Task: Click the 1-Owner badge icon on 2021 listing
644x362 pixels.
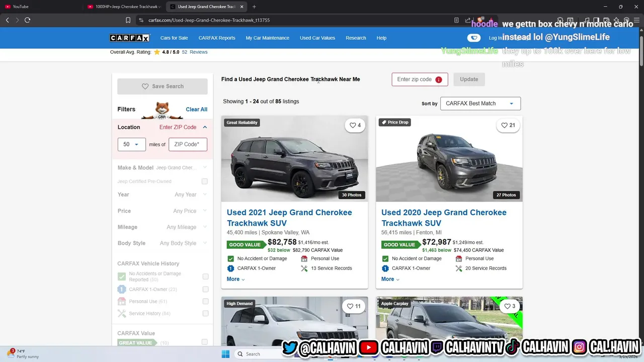Action: pos(230,268)
